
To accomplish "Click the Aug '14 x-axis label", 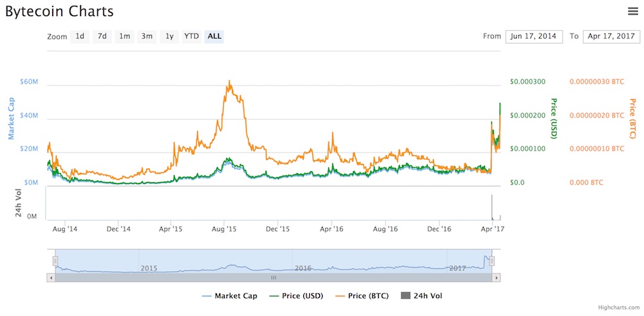I will click(x=65, y=229).
